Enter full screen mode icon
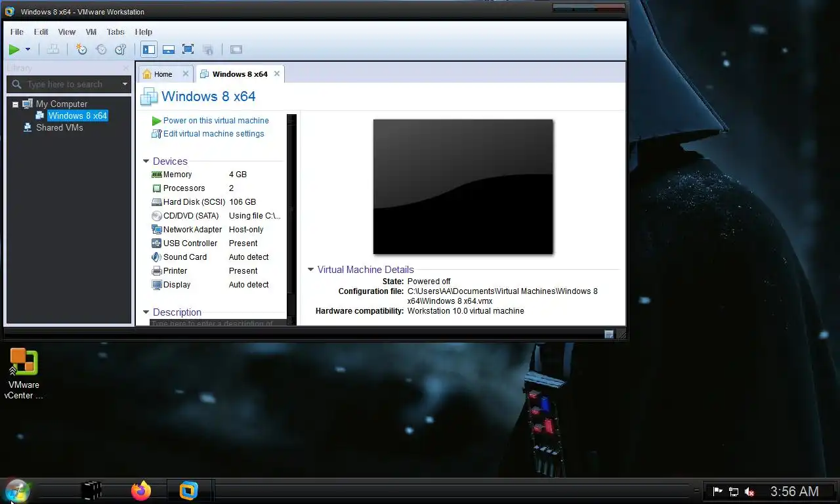840x504 pixels. coord(188,49)
